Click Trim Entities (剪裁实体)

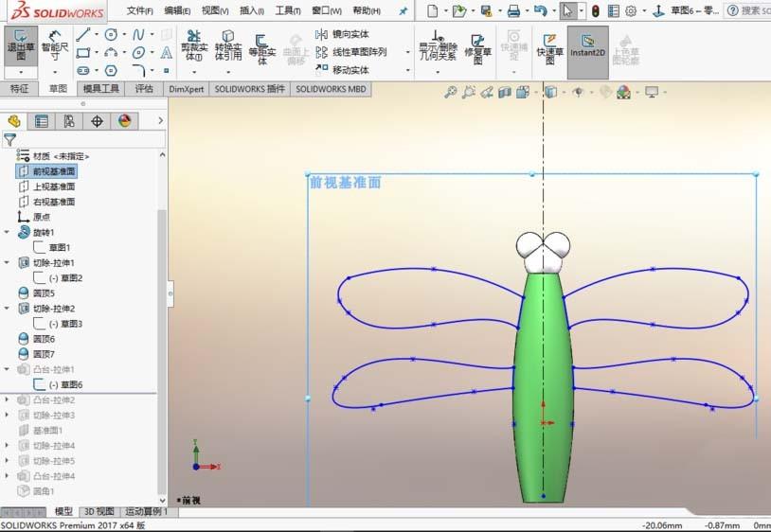click(x=194, y=45)
